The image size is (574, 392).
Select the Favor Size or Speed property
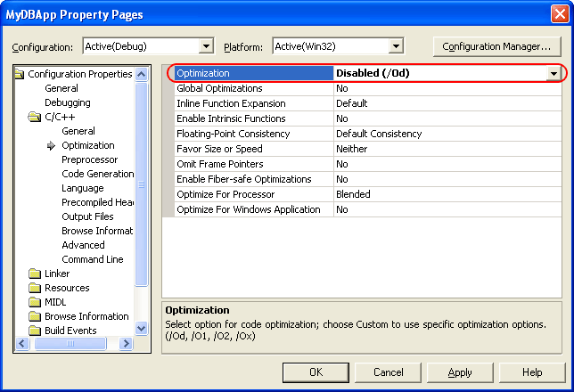[219, 149]
